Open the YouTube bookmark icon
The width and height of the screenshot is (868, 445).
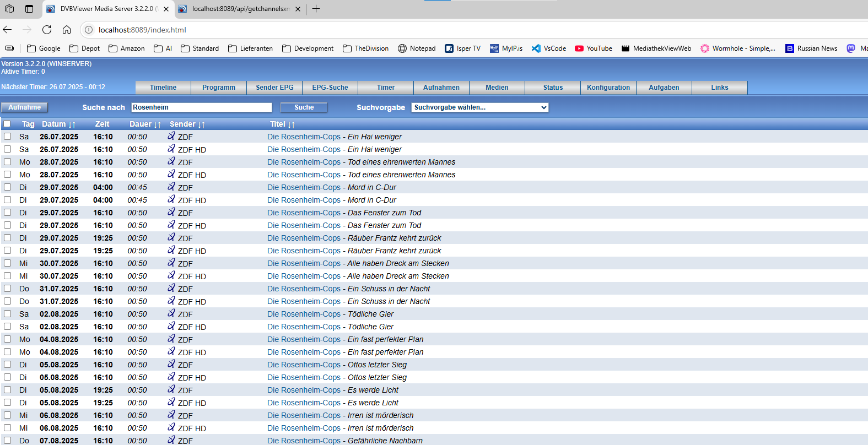(579, 48)
